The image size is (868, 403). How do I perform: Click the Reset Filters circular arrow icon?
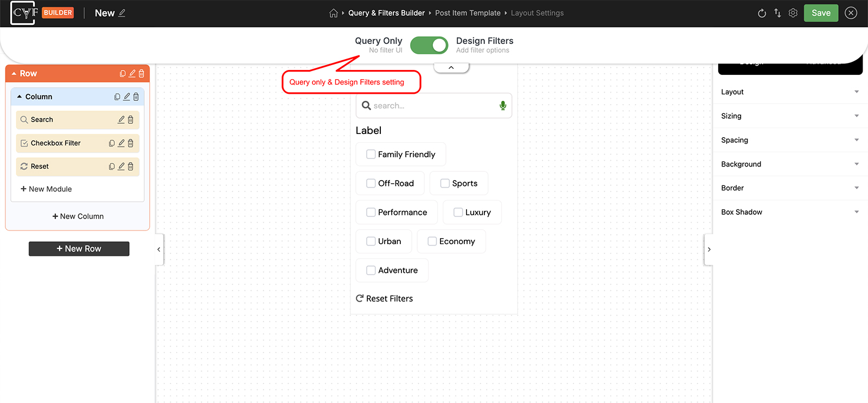point(360,298)
